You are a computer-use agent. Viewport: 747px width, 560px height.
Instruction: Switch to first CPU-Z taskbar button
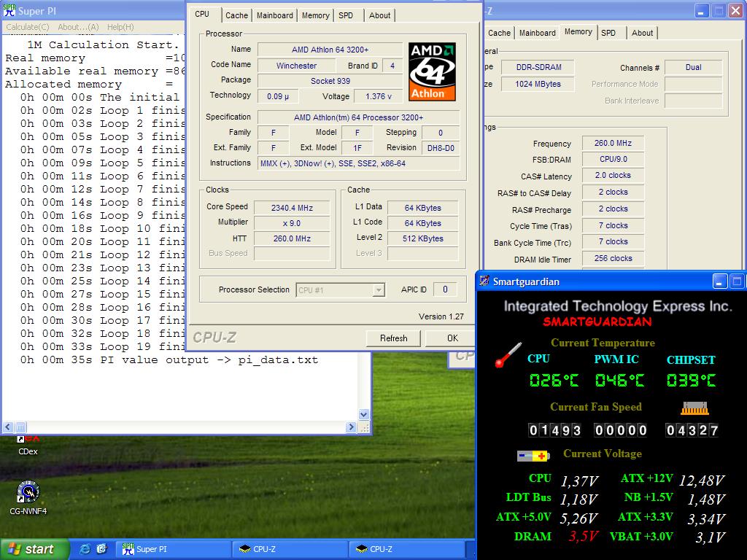point(290,549)
